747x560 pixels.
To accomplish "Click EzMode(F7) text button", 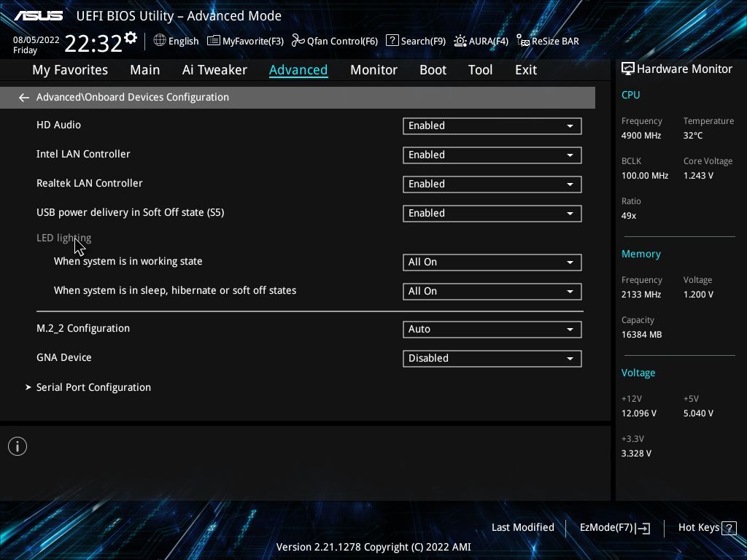I will pos(606,528).
